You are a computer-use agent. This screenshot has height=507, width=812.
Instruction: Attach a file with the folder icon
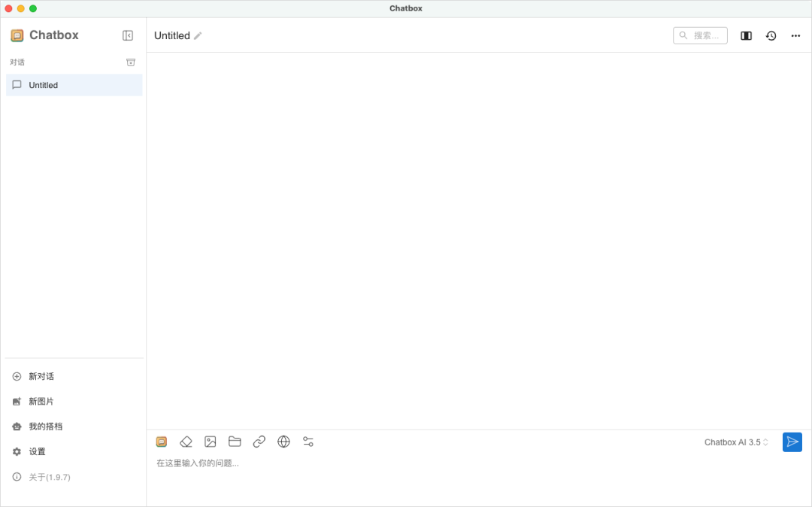click(235, 442)
